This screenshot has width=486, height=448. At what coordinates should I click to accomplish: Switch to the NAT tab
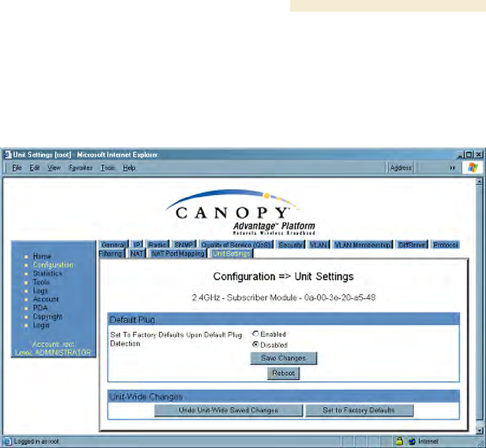(137, 254)
